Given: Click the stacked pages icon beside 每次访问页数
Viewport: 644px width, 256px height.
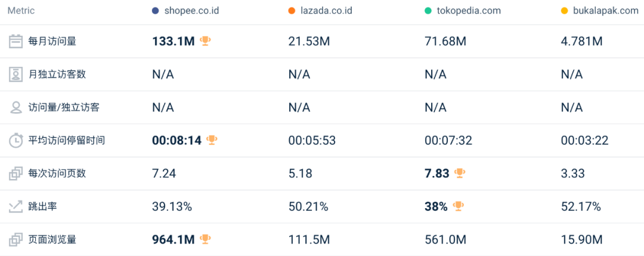Looking at the screenshot, I should 16,174.
